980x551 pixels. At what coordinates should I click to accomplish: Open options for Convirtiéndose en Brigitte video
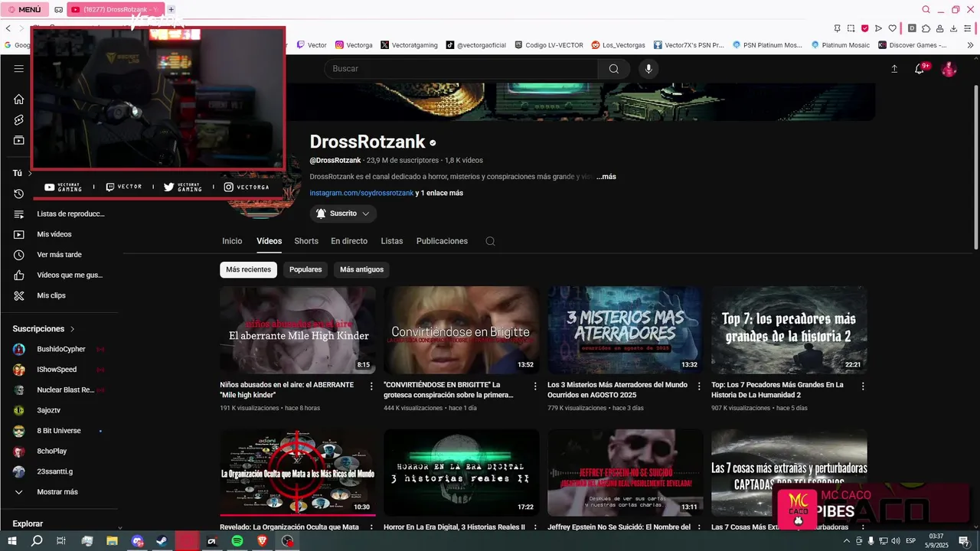[x=535, y=386]
